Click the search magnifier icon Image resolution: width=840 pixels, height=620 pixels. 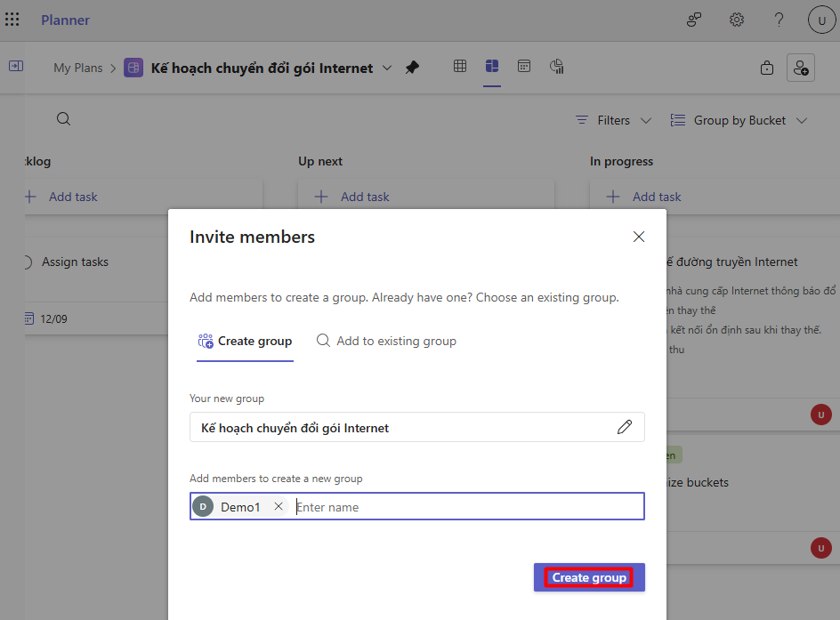(x=63, y=119)
